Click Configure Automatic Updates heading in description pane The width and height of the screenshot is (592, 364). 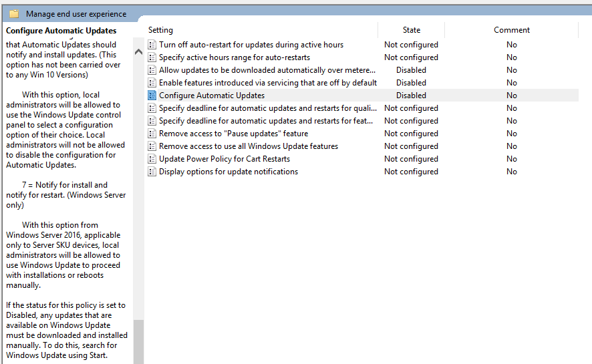click(x=61, y=31)
